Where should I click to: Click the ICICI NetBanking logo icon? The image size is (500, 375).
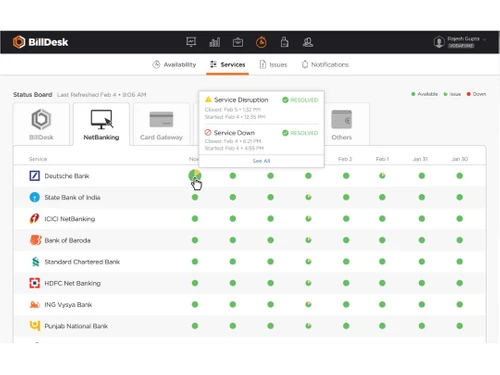35,219
